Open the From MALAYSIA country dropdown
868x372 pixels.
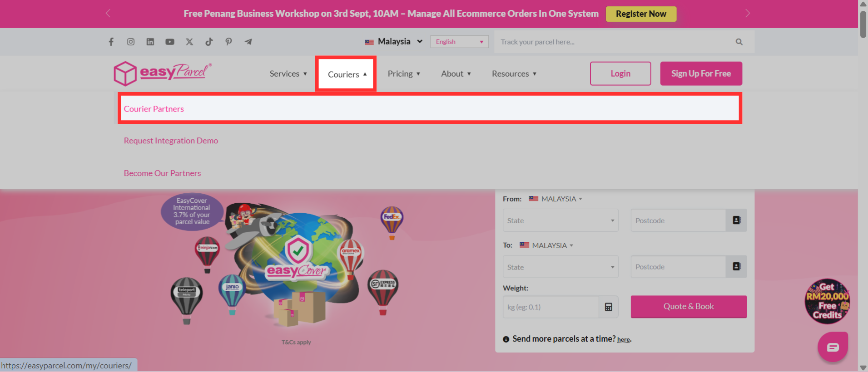[556, 199]
